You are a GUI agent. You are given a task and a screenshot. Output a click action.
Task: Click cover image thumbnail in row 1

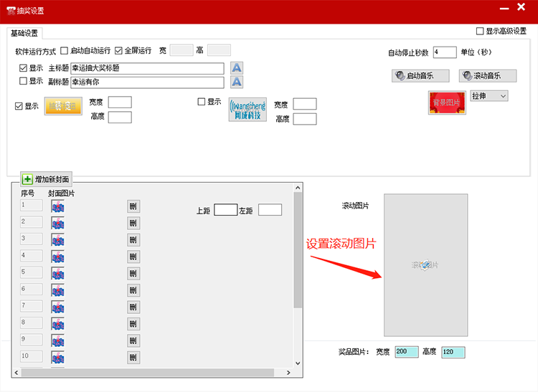(x=58, y=206)
